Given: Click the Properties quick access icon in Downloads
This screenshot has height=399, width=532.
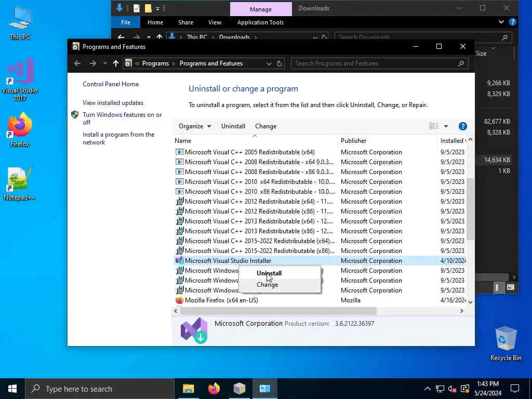Looking at the screenshot, I should click(x=137, y=8).
